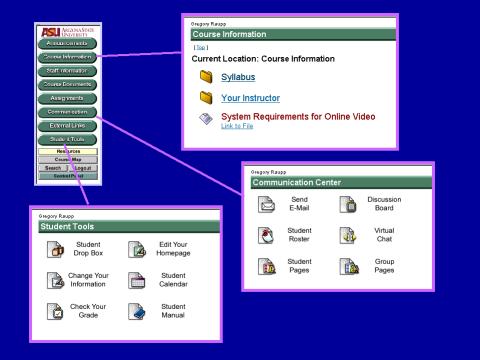This screenshot has height=360, width=480.
Task: Open the Student Manual book icon
Action: tap(137, 311)
